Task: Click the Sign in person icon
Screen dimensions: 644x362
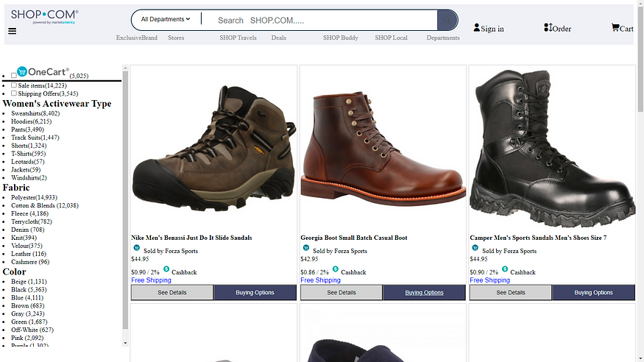Action: (476, 27)
